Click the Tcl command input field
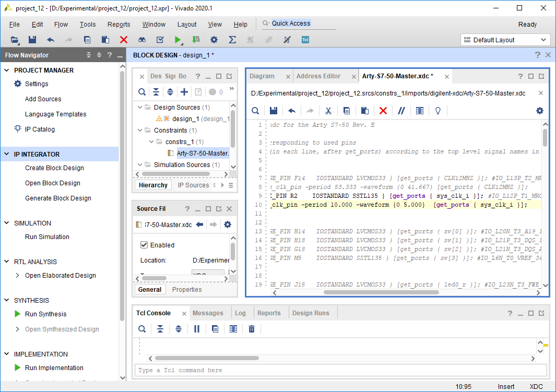Image resolution: width=556 pixels, height=392 pixels. coord(341,370)
